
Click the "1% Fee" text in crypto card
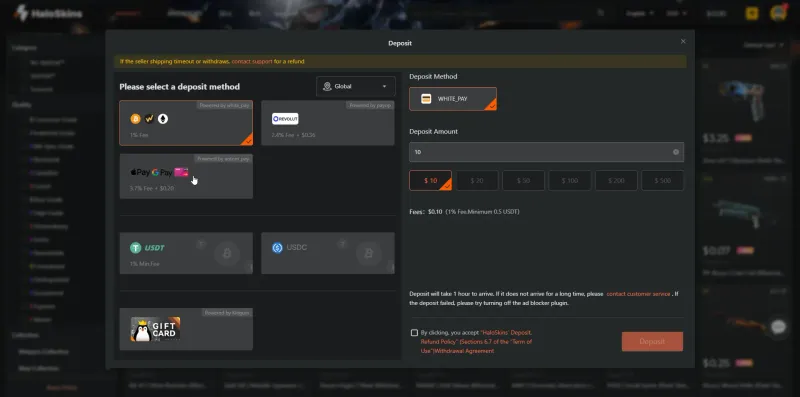click(x=139, y=135)
